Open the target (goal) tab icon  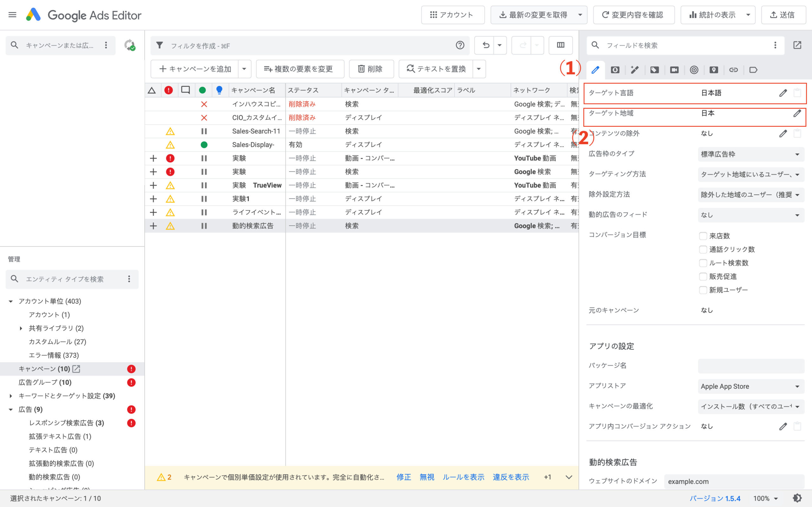(x=694, y=70)
